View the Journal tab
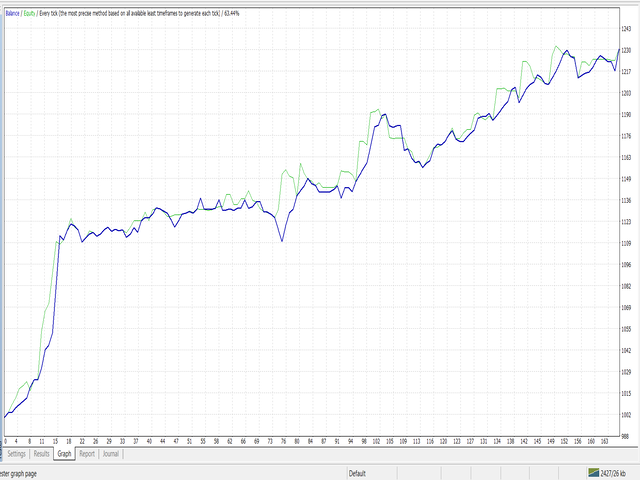Screen dimensions: 640x480 click(x=111, y=454)
